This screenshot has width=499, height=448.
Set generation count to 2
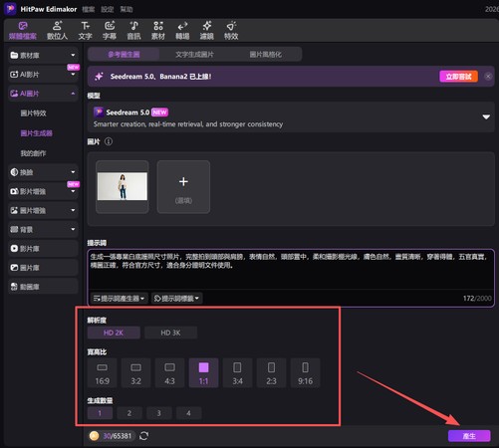tap(129, 413)
